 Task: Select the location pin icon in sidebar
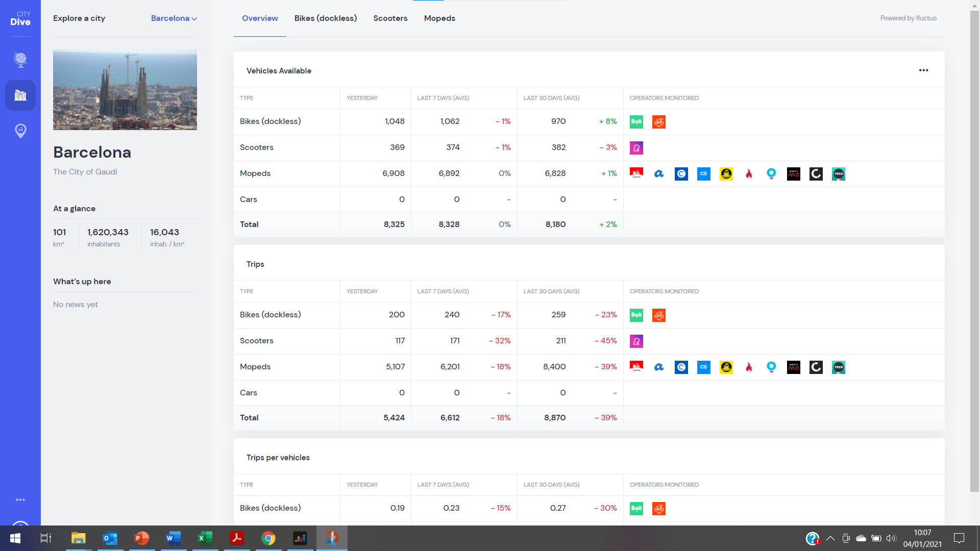pos(20,131)
